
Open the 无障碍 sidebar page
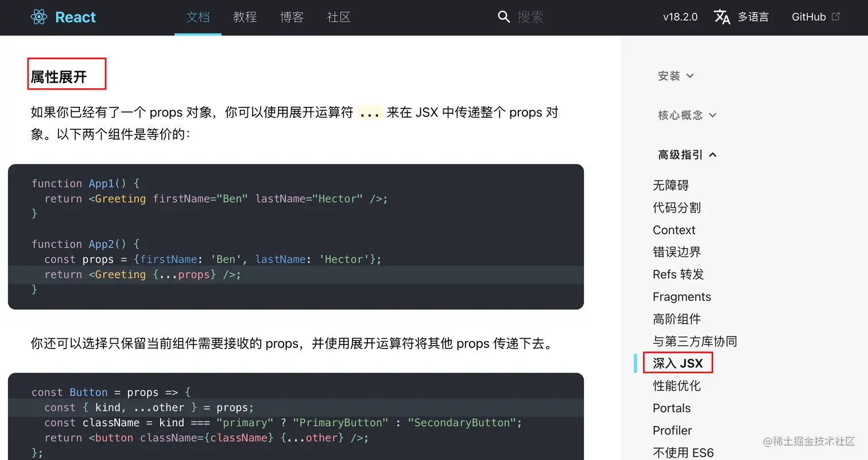click(671, 185)
